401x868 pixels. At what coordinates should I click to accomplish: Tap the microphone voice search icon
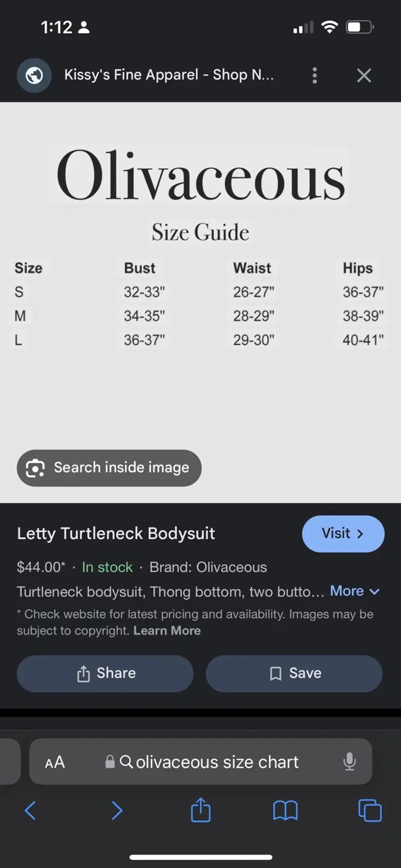tap(349, 761)
